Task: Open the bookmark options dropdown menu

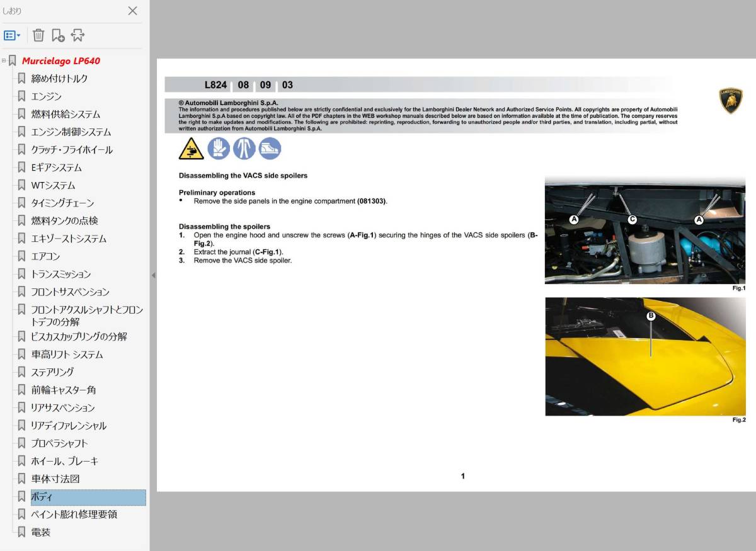Action: (12, 35)
